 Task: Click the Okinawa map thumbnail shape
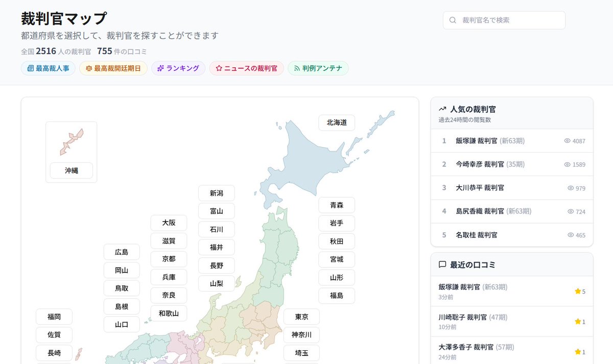point(71,142)
